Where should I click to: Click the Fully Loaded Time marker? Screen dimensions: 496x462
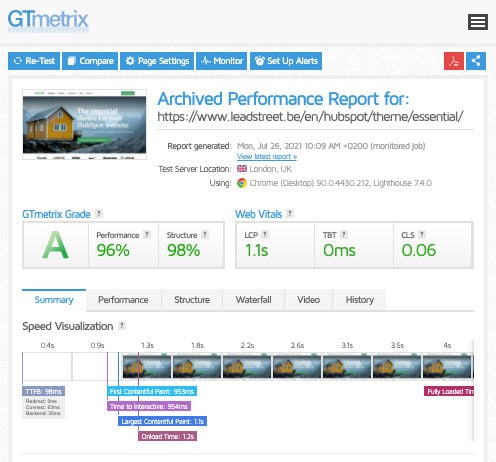[449, 391]
